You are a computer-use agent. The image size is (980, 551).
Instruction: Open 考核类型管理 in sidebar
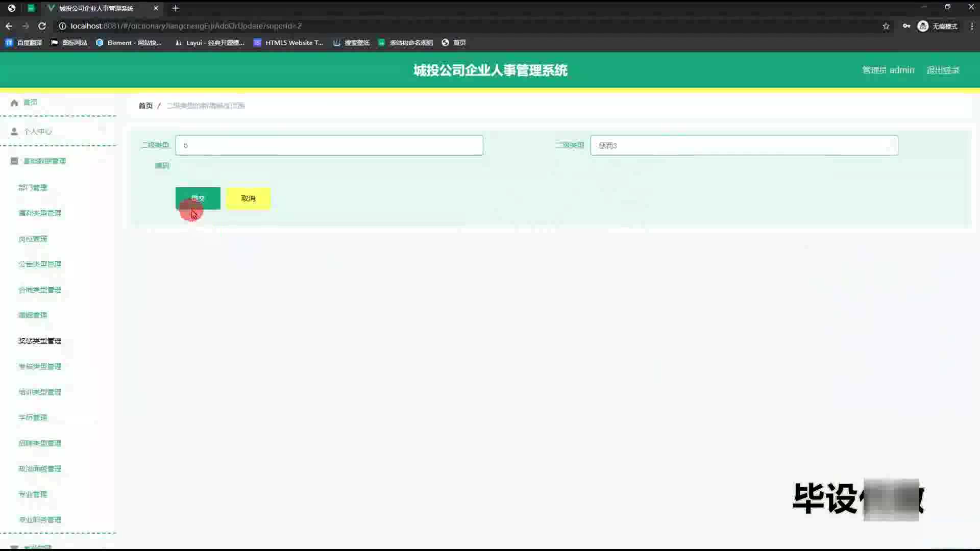click(x=40, y=366)
